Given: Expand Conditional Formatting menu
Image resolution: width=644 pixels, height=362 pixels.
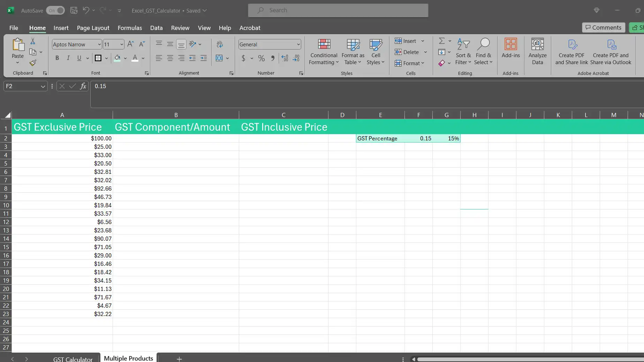Looking at the screenshot, I should [x=324, y=52].
